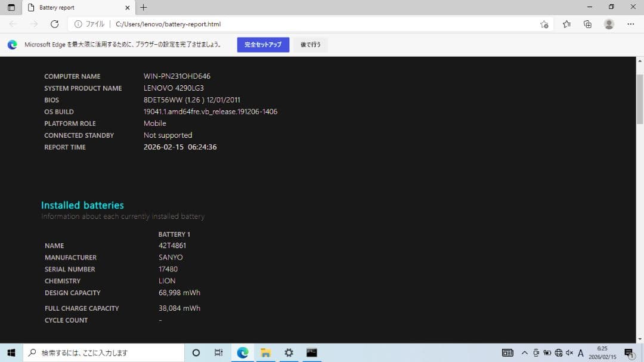Open the notification center icon
The image size is (644, 362).
coord(628,352)
